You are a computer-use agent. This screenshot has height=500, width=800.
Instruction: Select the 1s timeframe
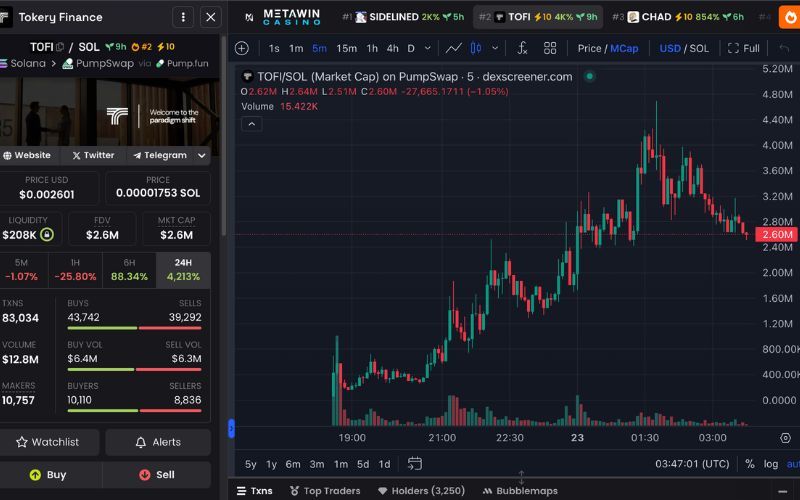pyautogui.click(x=274, y=48)
